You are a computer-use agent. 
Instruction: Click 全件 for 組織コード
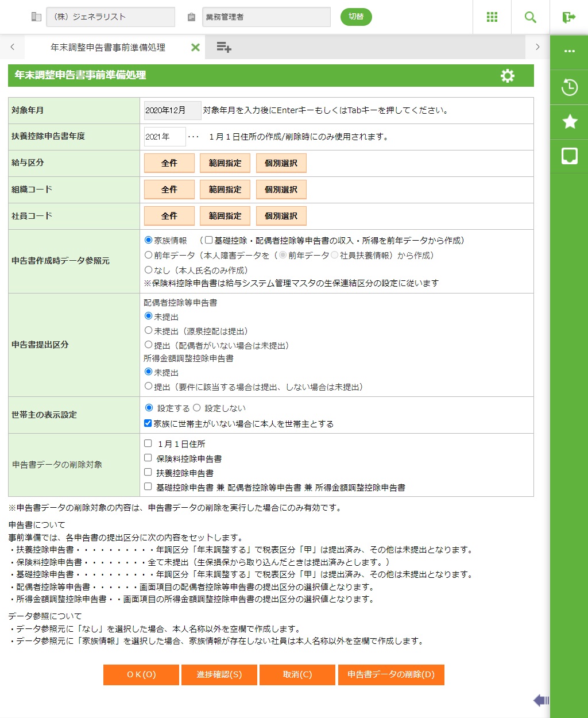point(169,190)
